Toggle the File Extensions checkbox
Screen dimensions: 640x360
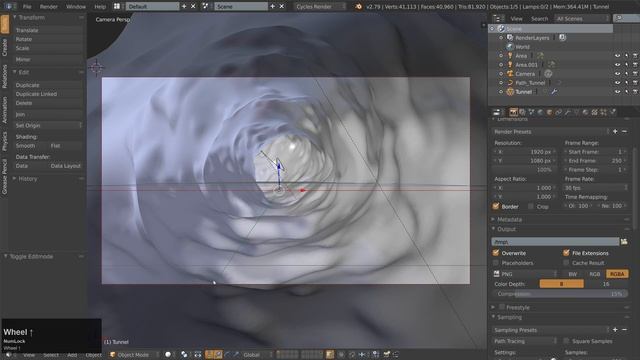pyautogui.click(x=566, y=253)
